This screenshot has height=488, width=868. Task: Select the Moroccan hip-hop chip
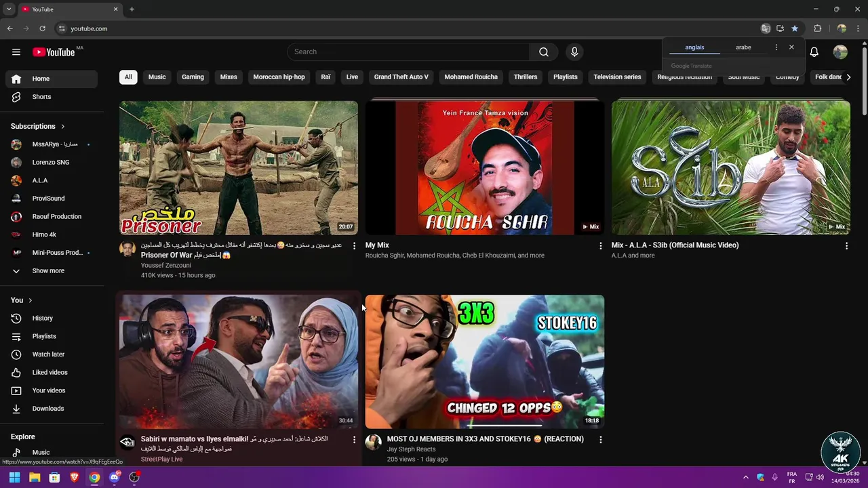click(279, 77)
